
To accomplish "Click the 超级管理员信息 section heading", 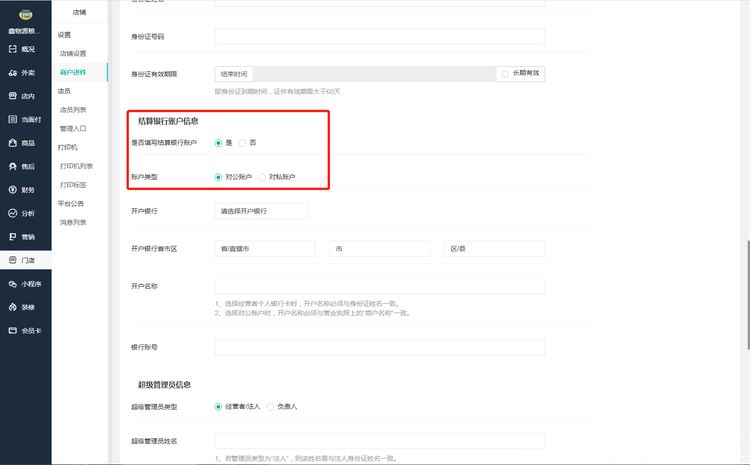I will coord(165,385).
